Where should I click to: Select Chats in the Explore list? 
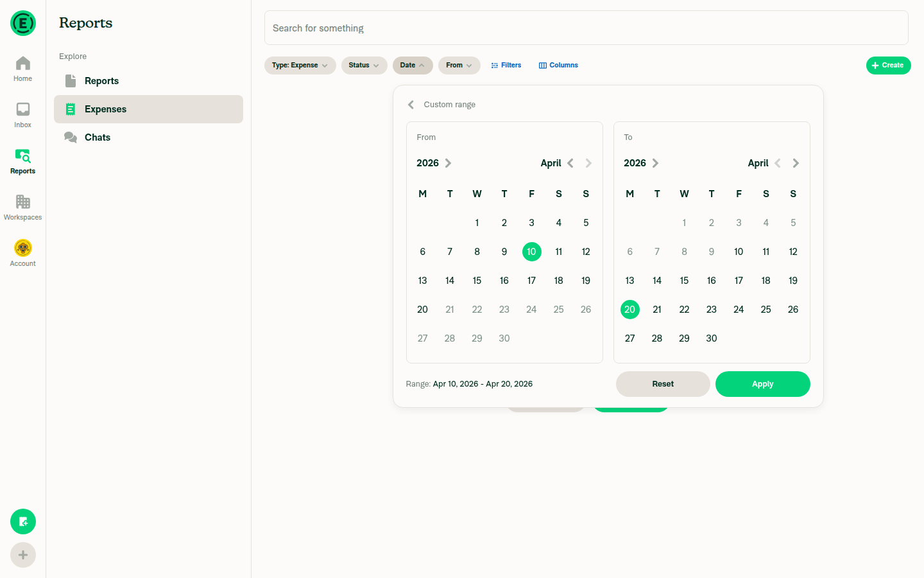coord(98,137)
